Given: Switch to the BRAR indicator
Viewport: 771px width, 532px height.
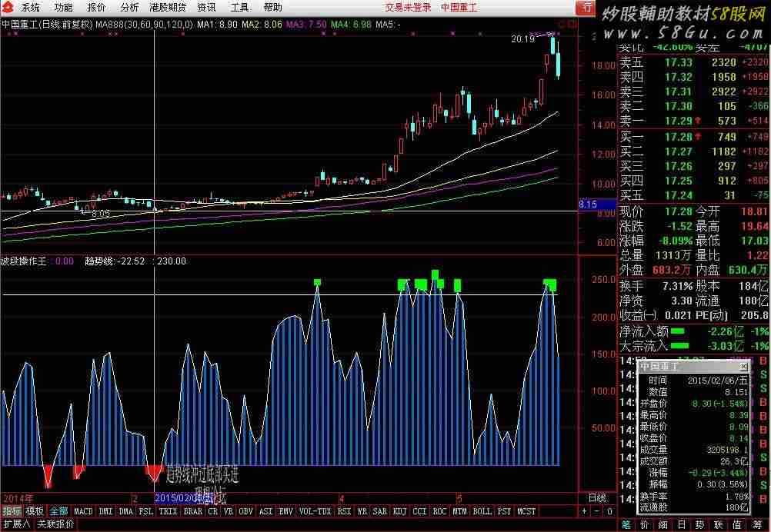Looking at the screenshot, I should pos(192,511).
